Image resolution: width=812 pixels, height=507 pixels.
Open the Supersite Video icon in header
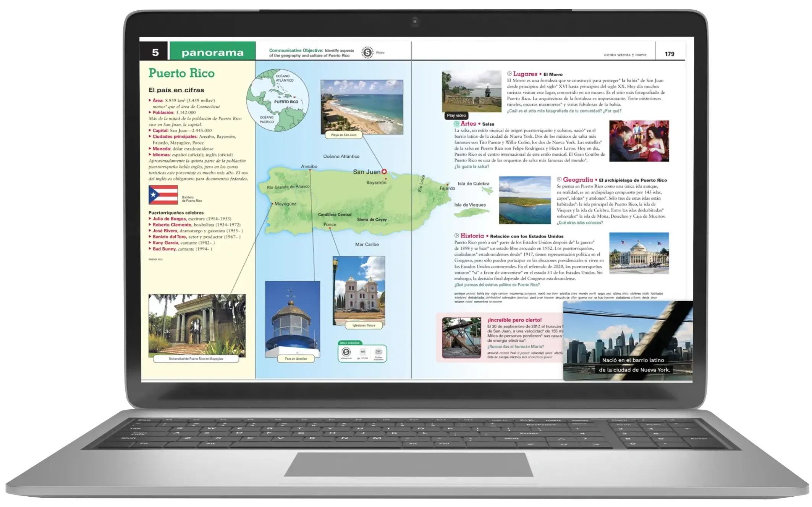367,52
